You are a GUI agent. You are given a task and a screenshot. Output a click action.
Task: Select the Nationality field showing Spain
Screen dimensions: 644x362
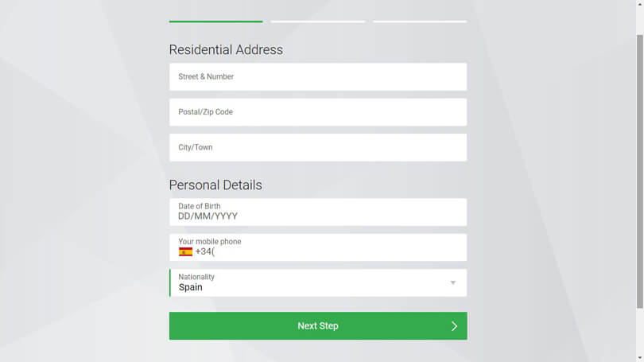pos(318,282)
